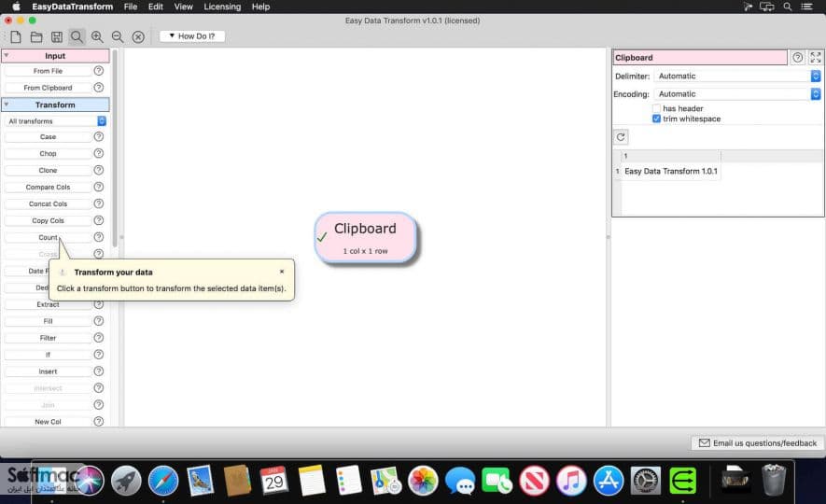This screenshot has width=826, height=504.
Task: Click the New document toolbar icon
Action: click(16, 36)
